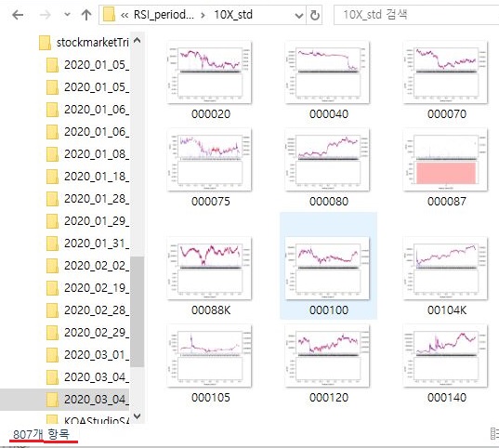This screenshot has height=448, width=499.
Task: Show hidden path with double chevron
Action: pyautogui.click(x=125, y=15)
